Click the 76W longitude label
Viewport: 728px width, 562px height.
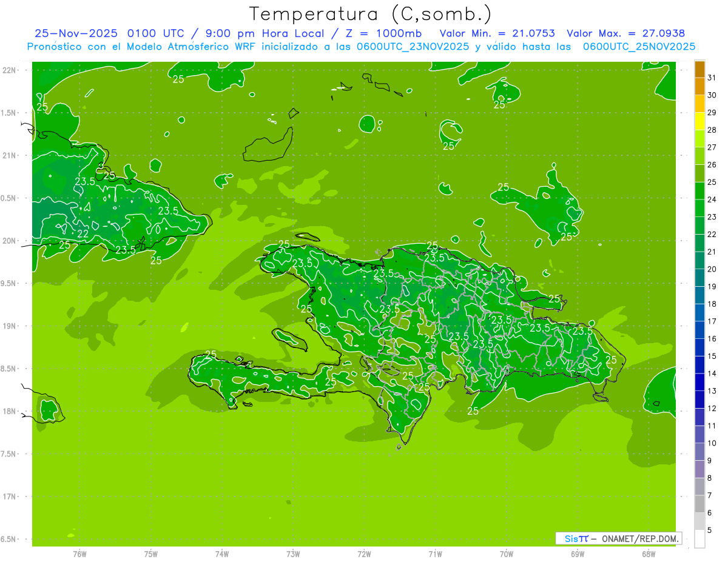pos(79,554)
